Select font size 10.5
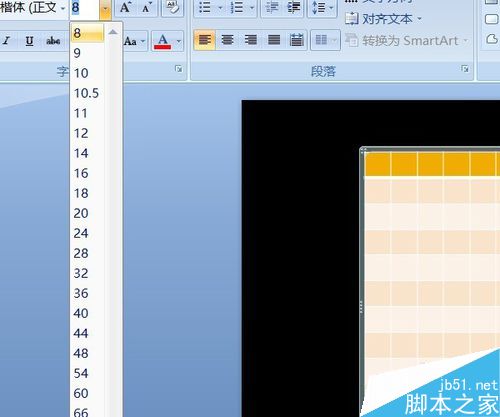 coord(87,93)
